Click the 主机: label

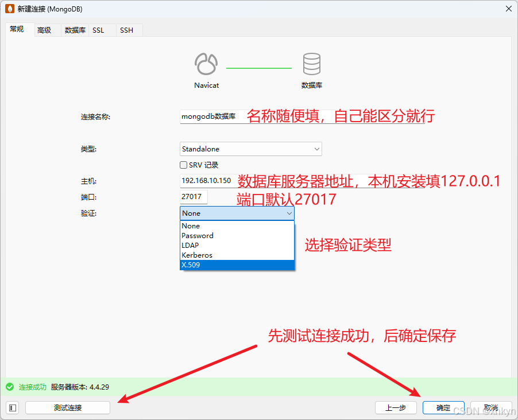tap(88, 181)
